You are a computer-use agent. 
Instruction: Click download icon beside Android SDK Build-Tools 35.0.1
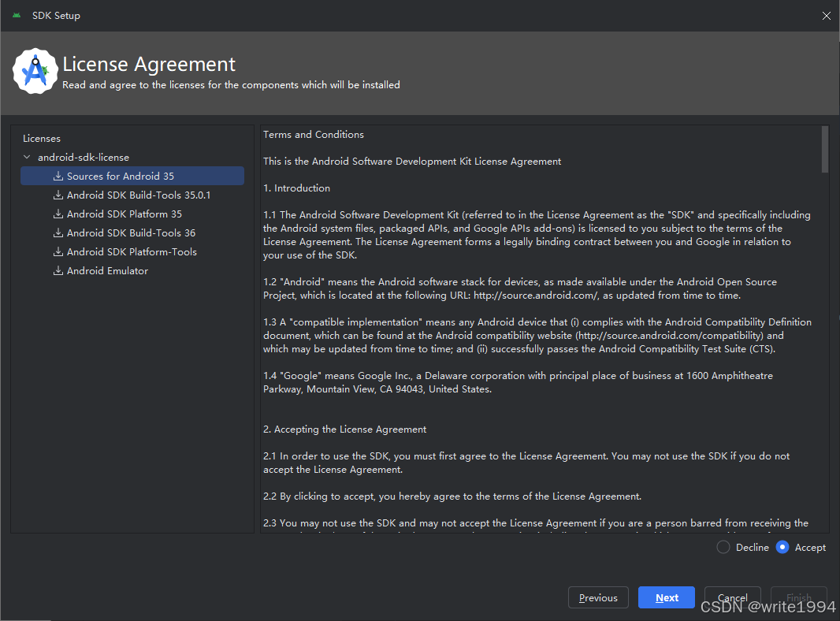(x=58, y=195)
